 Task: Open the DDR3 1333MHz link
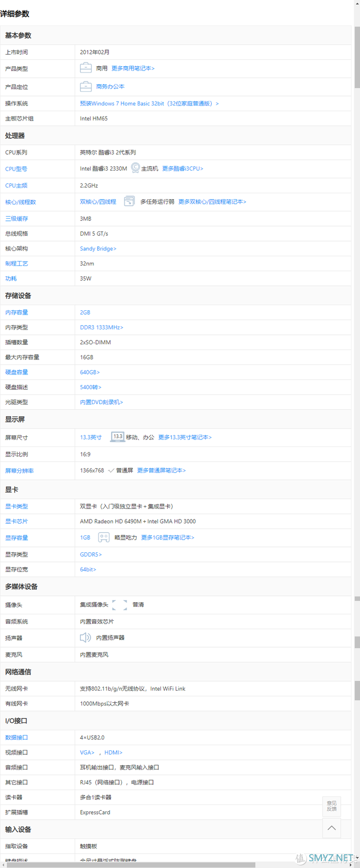pyautogui.click(x=102, y=327)
